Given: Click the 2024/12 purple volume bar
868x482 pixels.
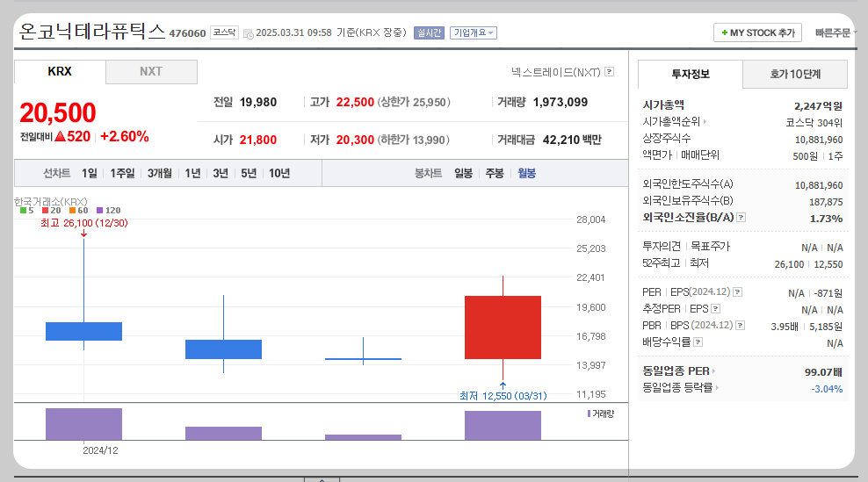Looking at the screenshot, I should 83,424.
